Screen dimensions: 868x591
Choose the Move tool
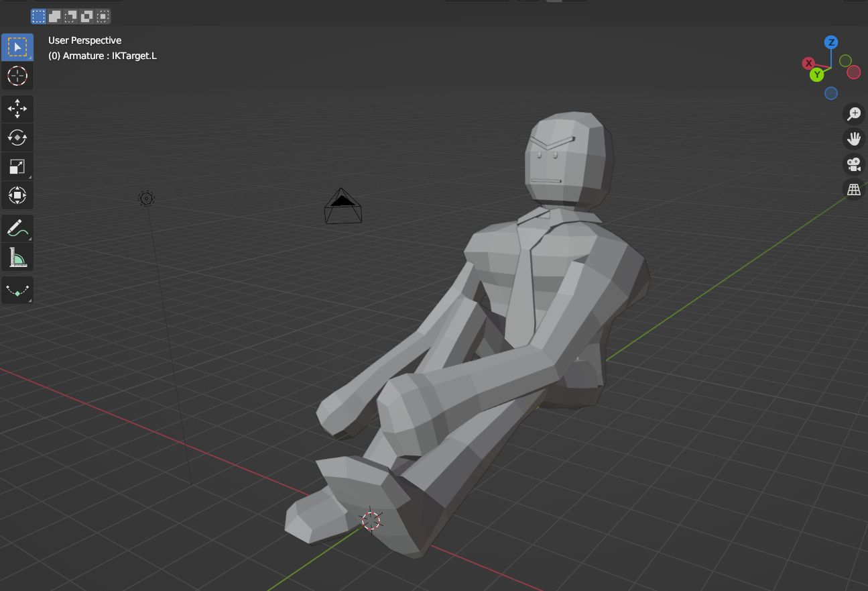pyautogui.click(x=17, y=109)
